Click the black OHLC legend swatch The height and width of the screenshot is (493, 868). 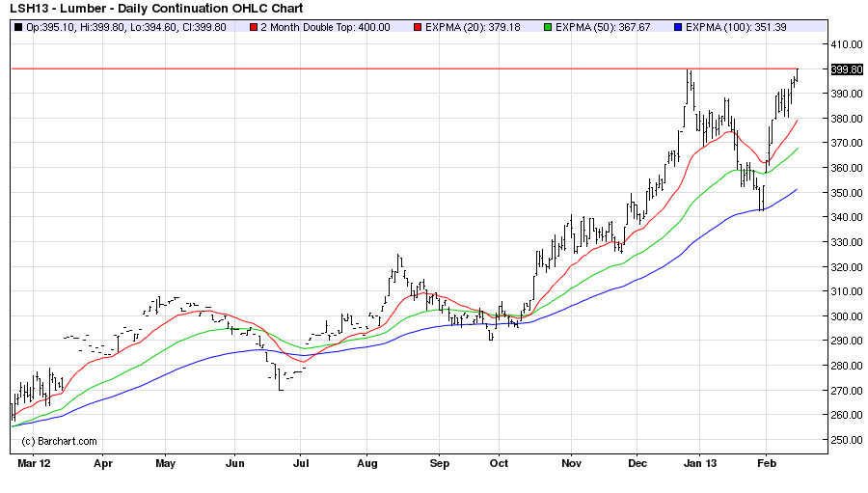point(18,27)
